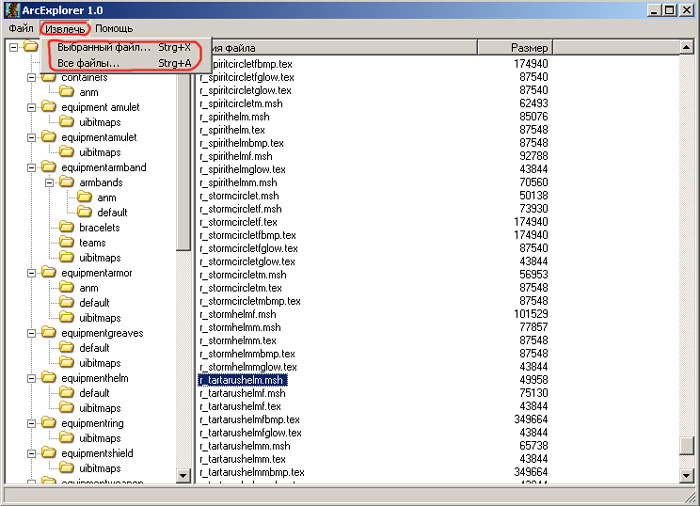Open the Извлечь menu
Image resolution: width=700 pixels, height=506 pixels.
coord(65,29)
